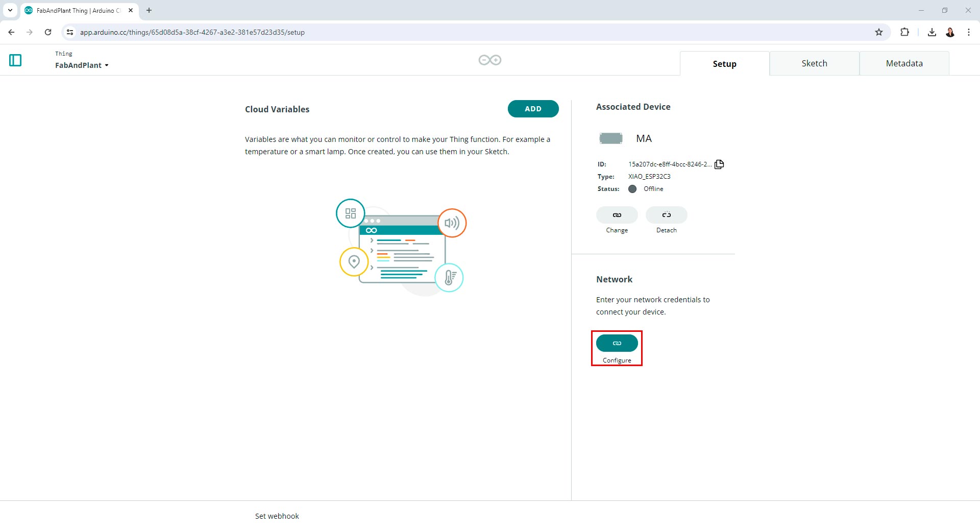The image size is (980, 531).
Task: Copy the device ID to clipboard
Action: click(719, 164)
